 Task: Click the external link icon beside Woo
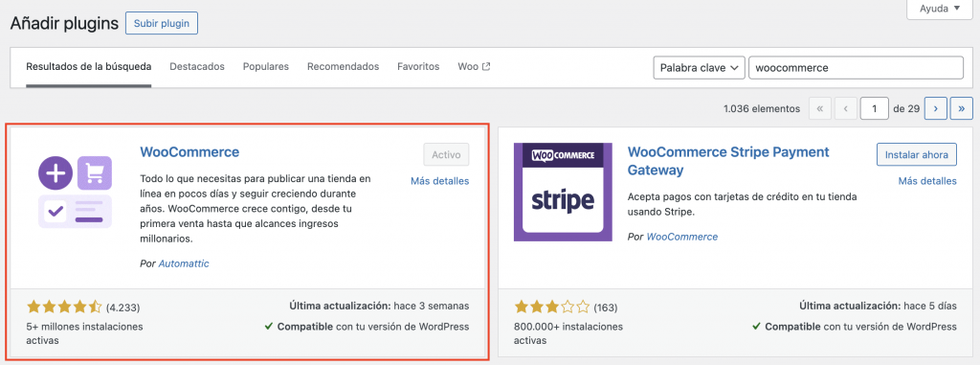point(486,66)
